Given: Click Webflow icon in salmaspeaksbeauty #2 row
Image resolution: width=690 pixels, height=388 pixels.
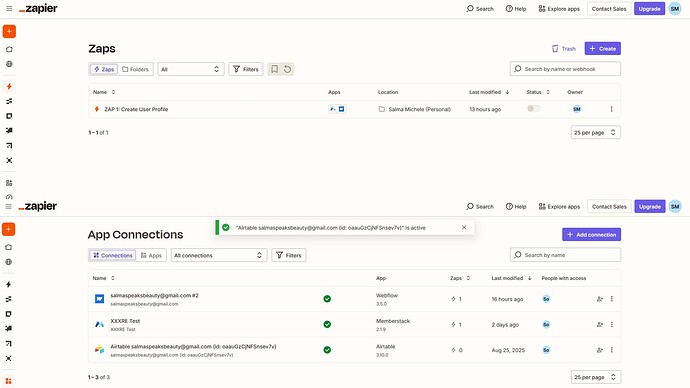Looking at the screenshot, I should tap(99, 299).
